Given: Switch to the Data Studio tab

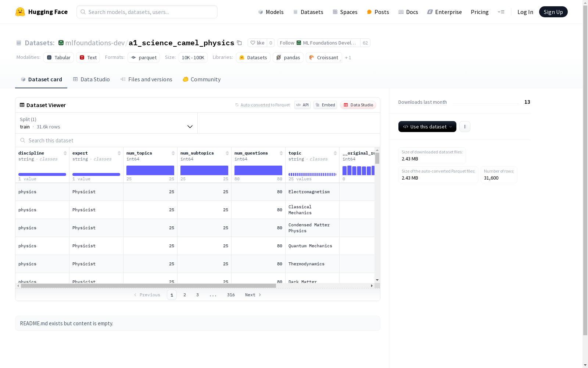Looking at the screenshot, I should click(x=91, y=79).
